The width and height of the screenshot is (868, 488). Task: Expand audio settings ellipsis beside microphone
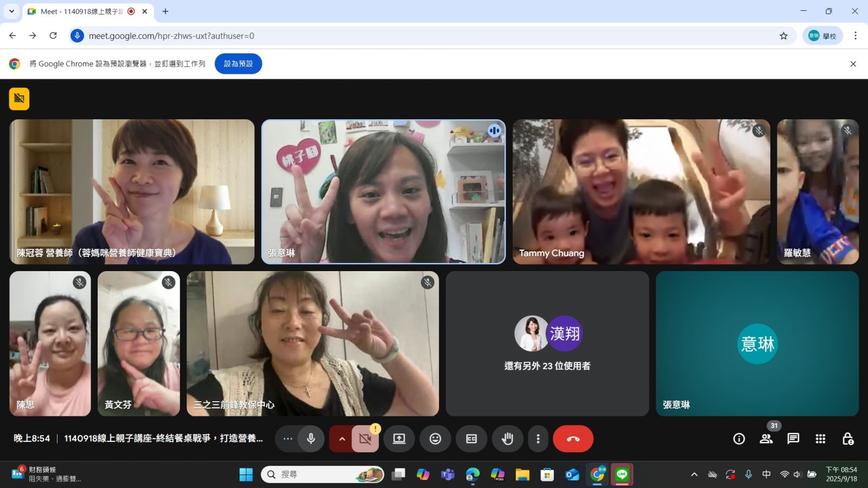pos(288,439)
